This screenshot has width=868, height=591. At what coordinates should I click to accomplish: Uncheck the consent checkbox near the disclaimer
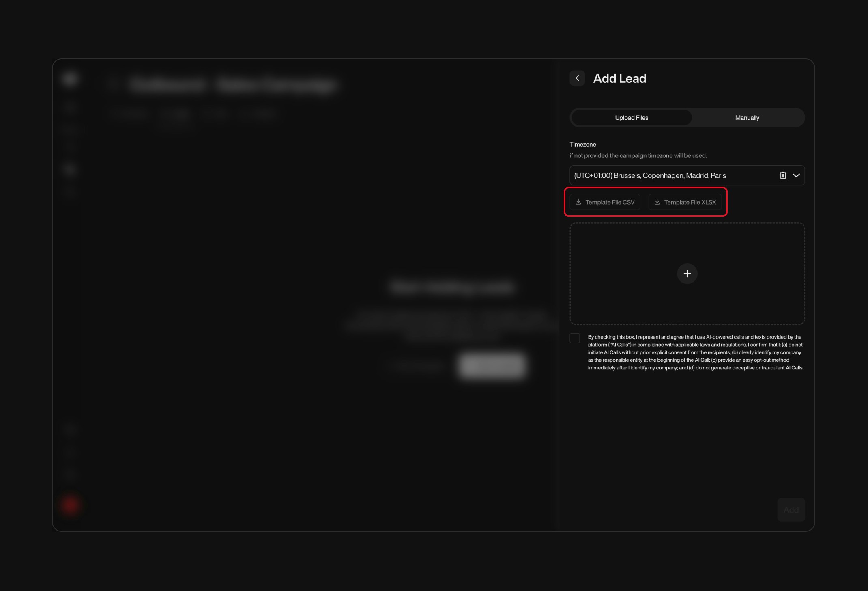[575, 338]
